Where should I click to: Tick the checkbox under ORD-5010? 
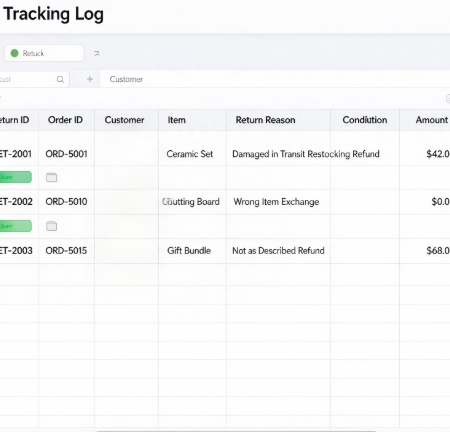(51, 226)
